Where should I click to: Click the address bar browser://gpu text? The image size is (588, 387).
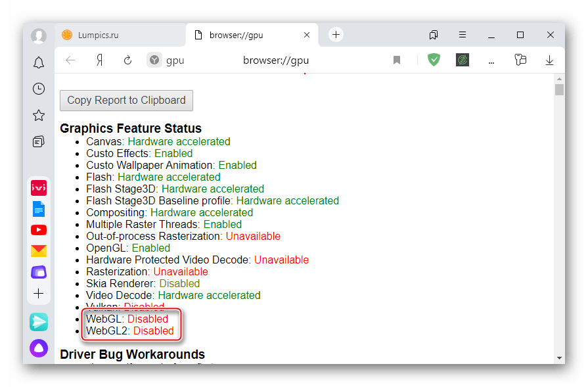point(276,60)
